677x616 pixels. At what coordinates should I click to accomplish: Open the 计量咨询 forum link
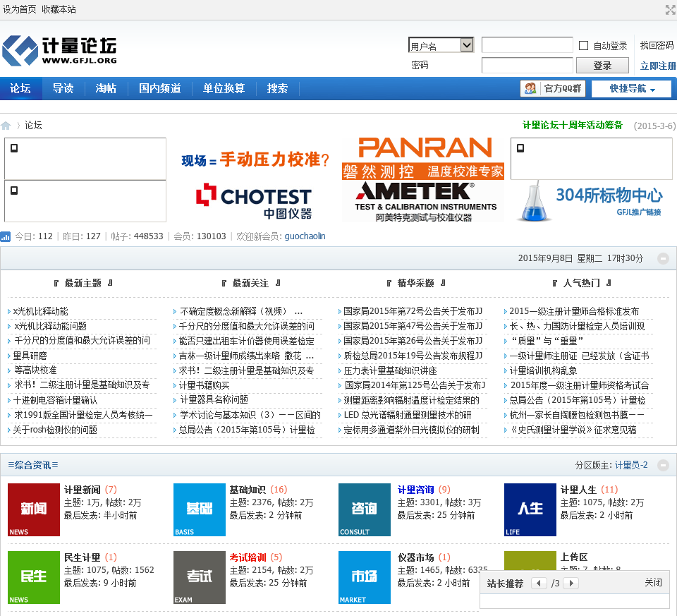coord(415,490)
